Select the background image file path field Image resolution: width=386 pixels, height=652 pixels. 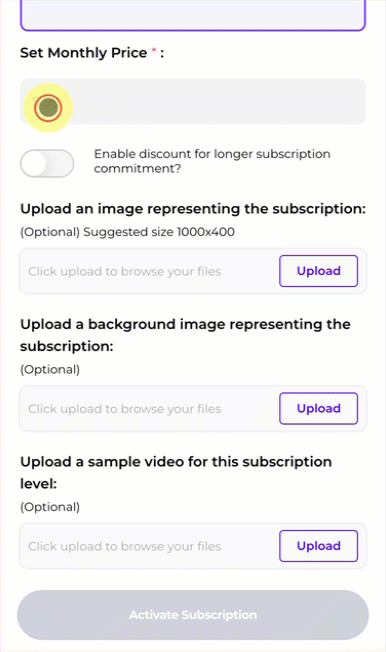click(x=149, y=409)
